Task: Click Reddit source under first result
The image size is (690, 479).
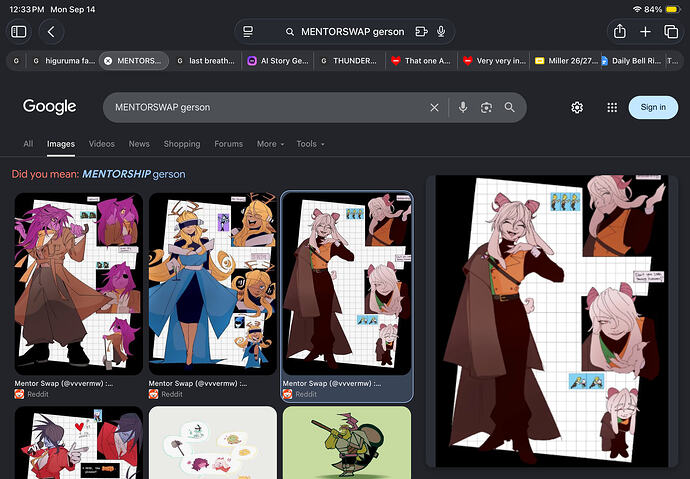Action: click(31, 394)
